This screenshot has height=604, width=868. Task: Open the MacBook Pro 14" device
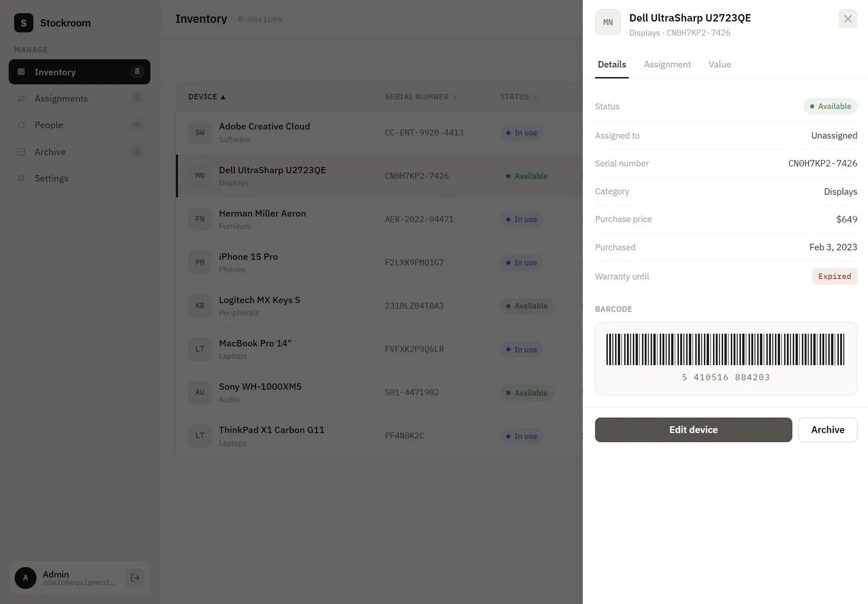[x=379, y=349]
